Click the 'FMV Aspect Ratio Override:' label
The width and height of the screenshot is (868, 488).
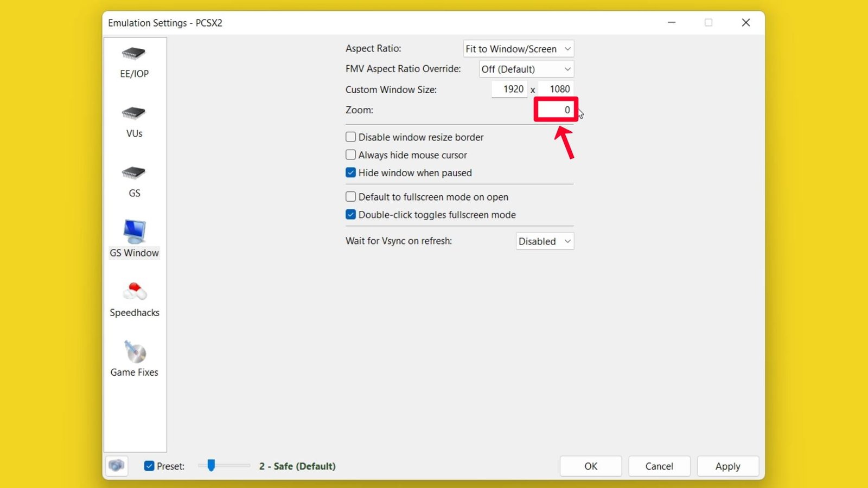pos(403,69)
